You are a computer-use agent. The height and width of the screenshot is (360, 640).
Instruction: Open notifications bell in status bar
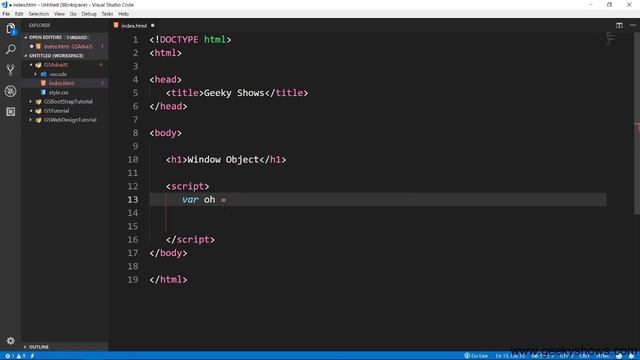[631, 356]
